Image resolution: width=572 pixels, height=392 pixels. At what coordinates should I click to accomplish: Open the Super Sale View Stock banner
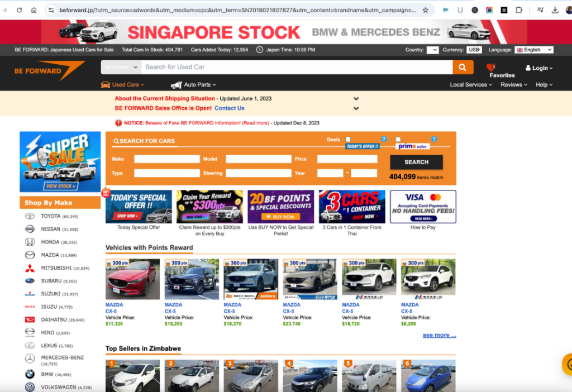pyautogui.click(x=60, y=161)
